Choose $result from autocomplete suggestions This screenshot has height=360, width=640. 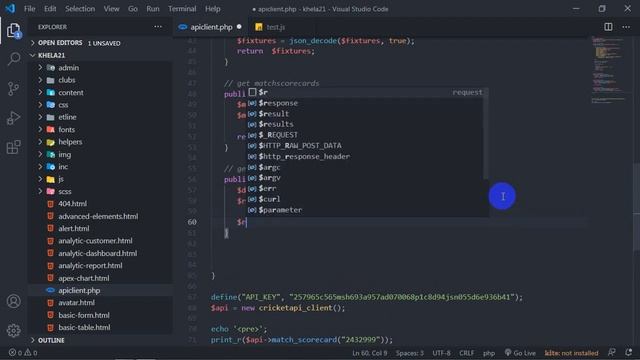pyautogui.click(x=365, y=113)
